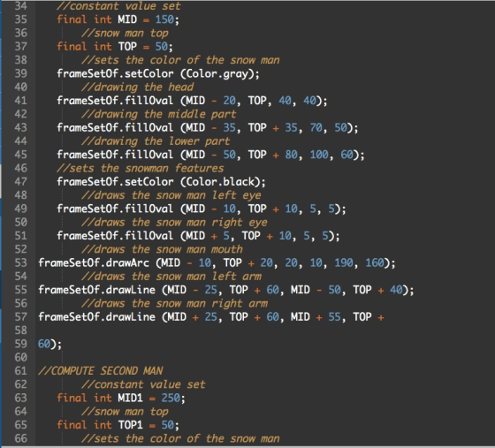Image resolution: width=495 pixels, height=448 pixels.
Task: Click '60);' on line 59
Action: click(x=49, y=344)
